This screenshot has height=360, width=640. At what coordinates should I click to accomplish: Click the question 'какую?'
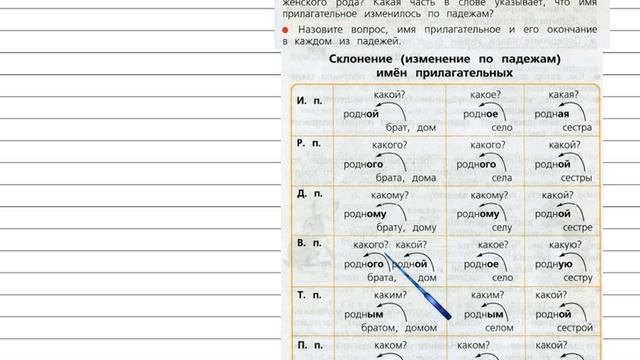[x=565, y=245]
